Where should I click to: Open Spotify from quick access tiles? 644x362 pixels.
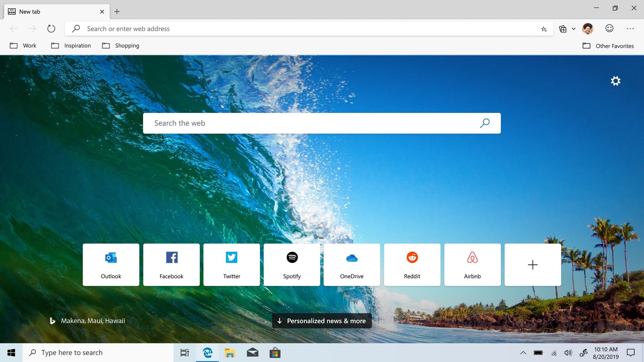tap(292, 265)
